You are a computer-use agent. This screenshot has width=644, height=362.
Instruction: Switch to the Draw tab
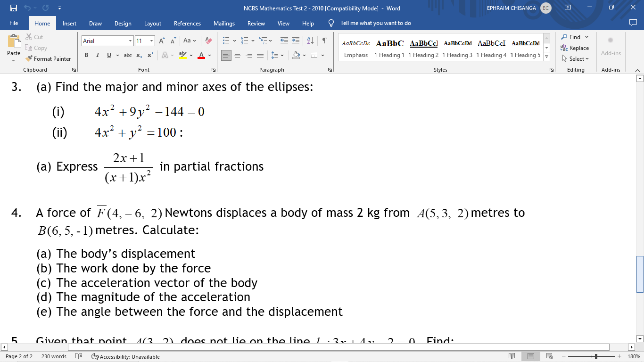tap(95, 23)
